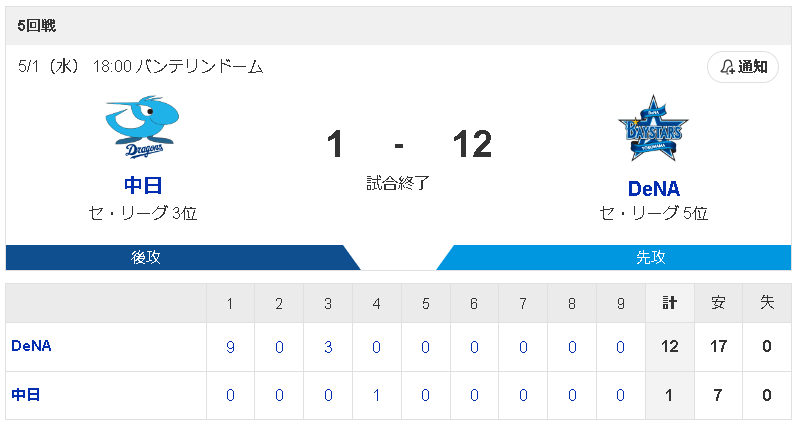This screenshot has height=427, width=797.
Task: Open DeNA's 3rd inning score of 3
Action: tap(328, 347)
